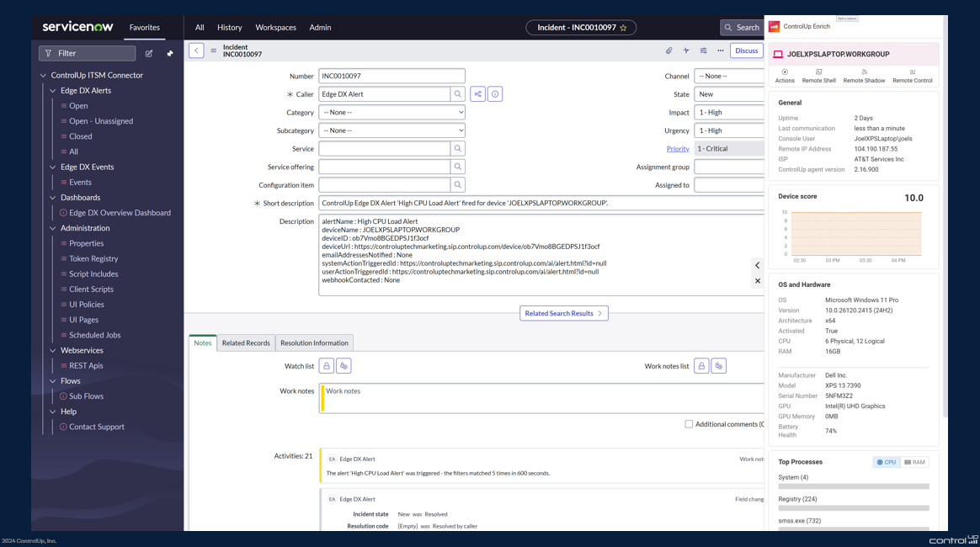Collapse the Administration section
Screen dimensions: 980x547
point(52,229)
